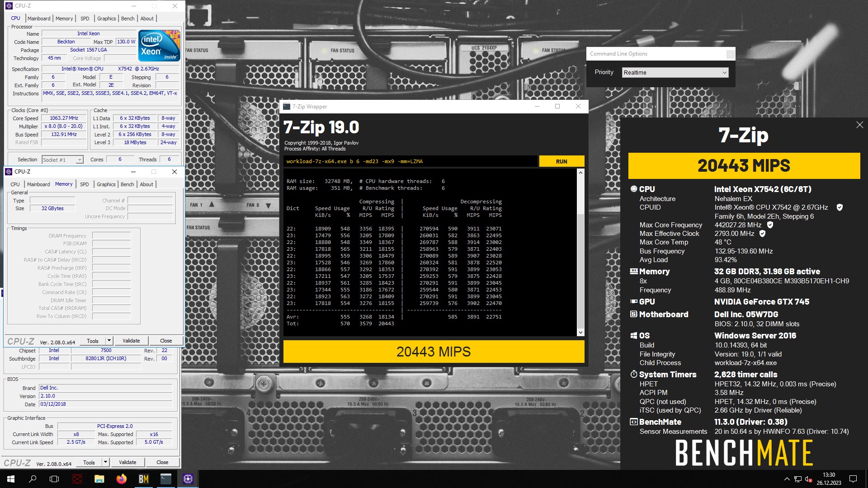Click scroll-up arrow in 7-Zip output
The height and width of the screenshot is (488, 868).
coord(581,173)
